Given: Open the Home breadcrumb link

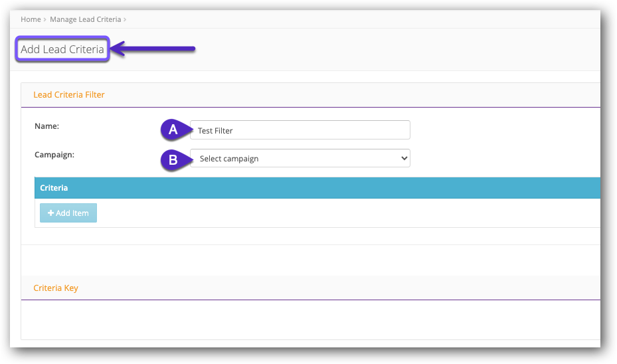Looking at the screenshot, I should click(31, 19).
